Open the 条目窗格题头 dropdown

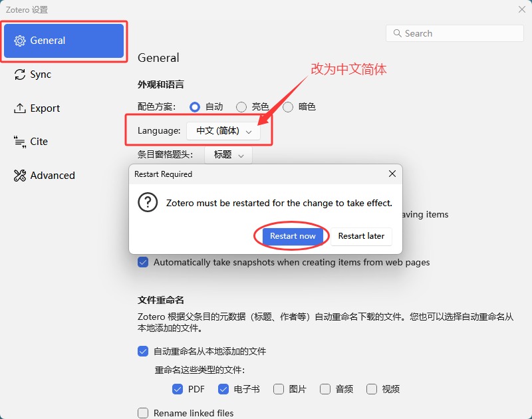click(x=228, y=155)
